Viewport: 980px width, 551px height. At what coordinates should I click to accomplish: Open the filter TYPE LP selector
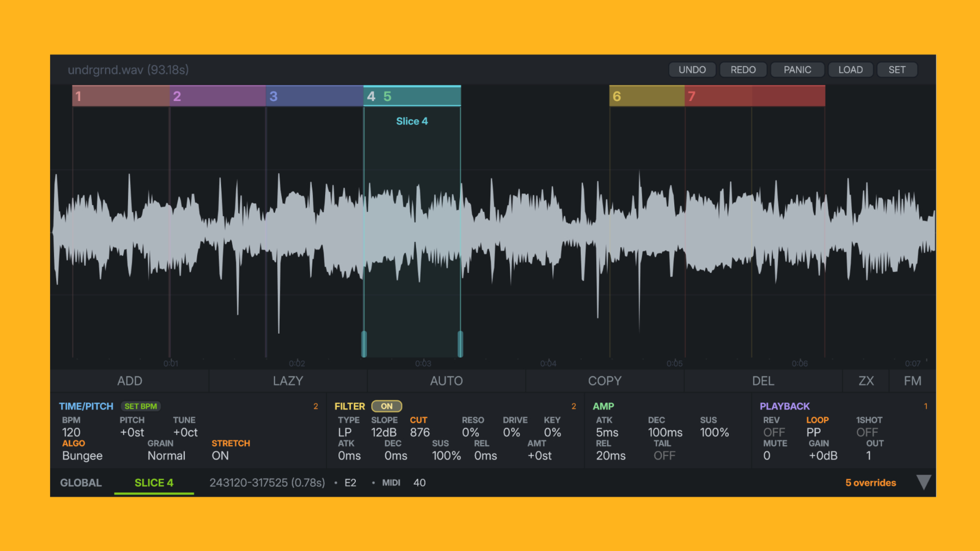tap(345, 432)
